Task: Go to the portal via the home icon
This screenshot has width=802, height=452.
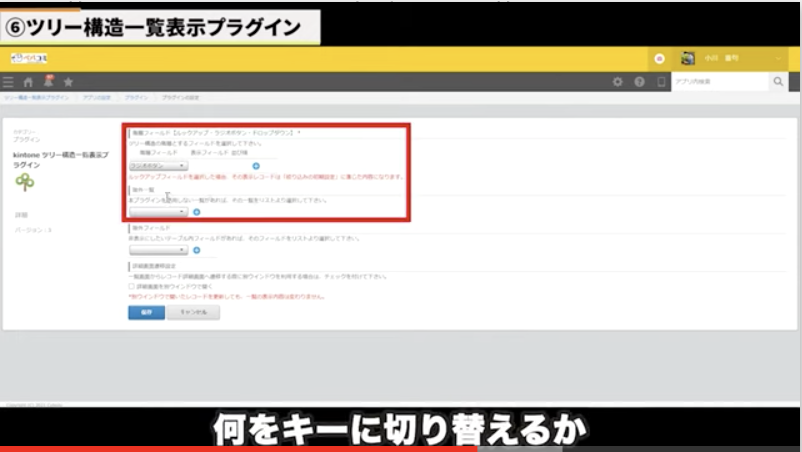Action: point(29,82)
